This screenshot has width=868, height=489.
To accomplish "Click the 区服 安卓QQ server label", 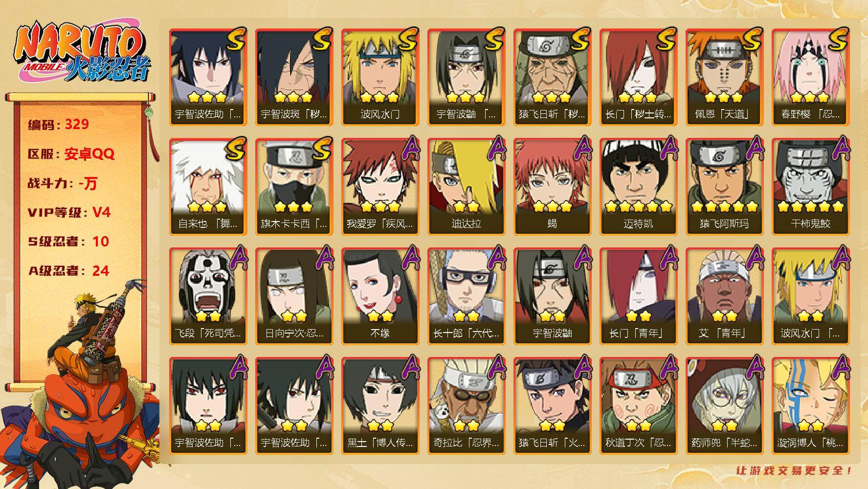I will pos(71,154).
